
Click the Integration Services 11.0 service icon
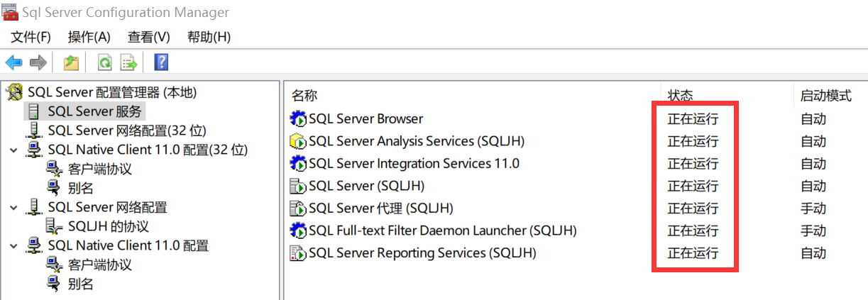coord(298,164)
